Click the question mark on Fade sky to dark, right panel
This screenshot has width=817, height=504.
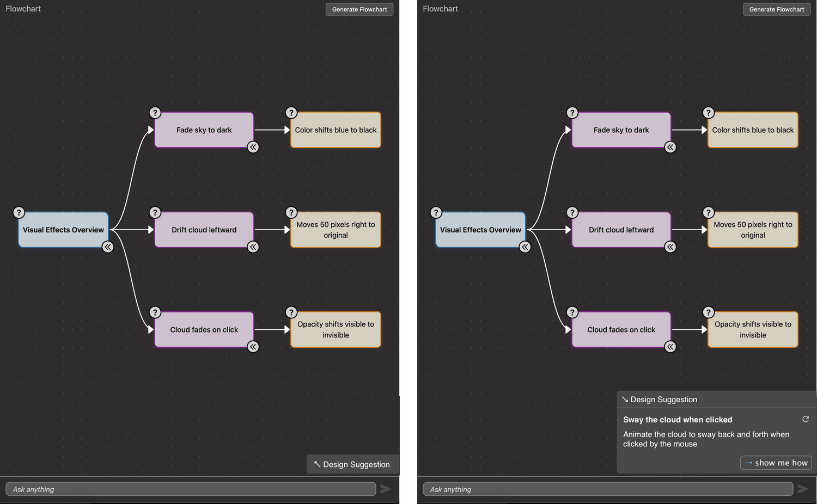point(572,113)
